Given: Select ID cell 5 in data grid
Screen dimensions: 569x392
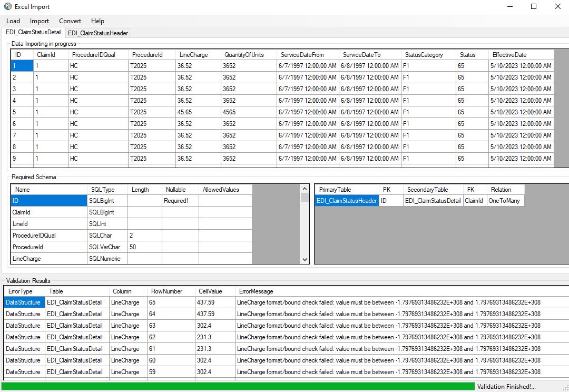Looking at the screenshot, I should tap(22, 112).
